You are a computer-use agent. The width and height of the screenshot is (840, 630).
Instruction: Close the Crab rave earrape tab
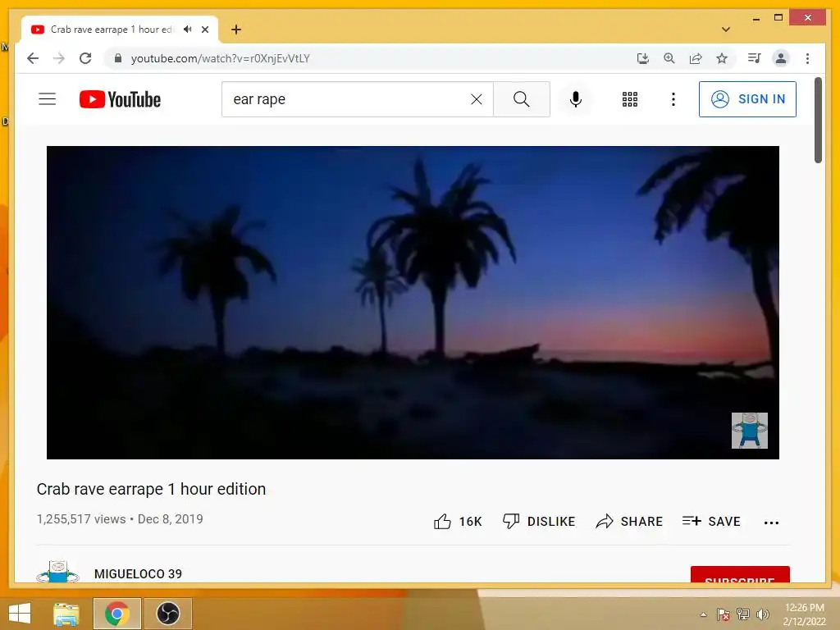click(204, 30)
